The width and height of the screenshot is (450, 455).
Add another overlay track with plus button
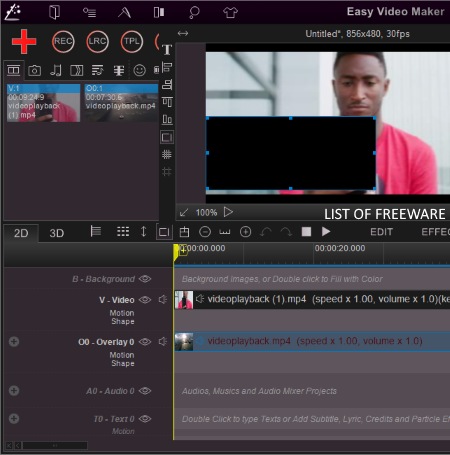pyautogui.click(x=14, y=342)
